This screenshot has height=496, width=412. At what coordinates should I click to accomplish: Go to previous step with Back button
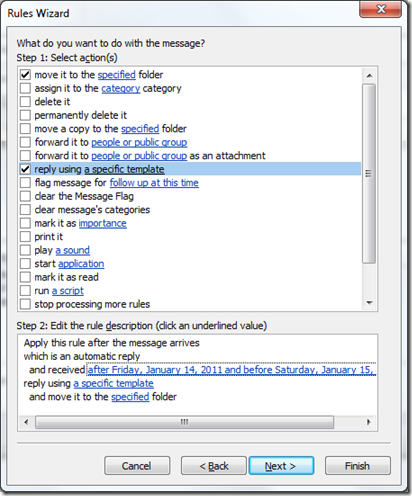tap(214, 466)
